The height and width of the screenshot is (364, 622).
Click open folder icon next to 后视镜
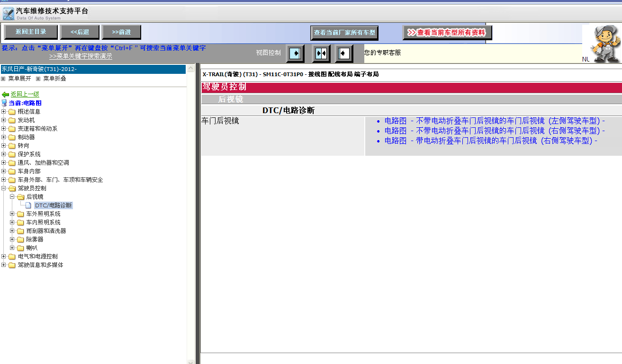(20, 197)
